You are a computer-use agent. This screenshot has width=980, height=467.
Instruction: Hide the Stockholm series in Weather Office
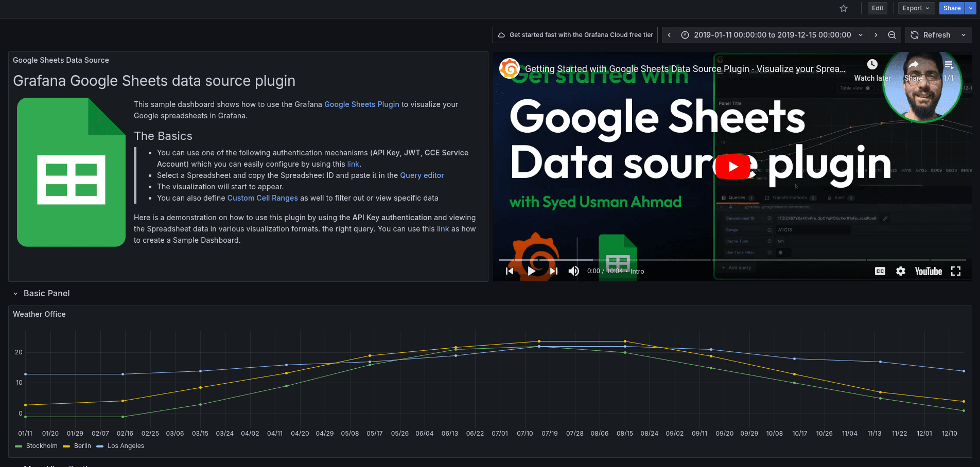pyautogui.click(x=43, y=446)
